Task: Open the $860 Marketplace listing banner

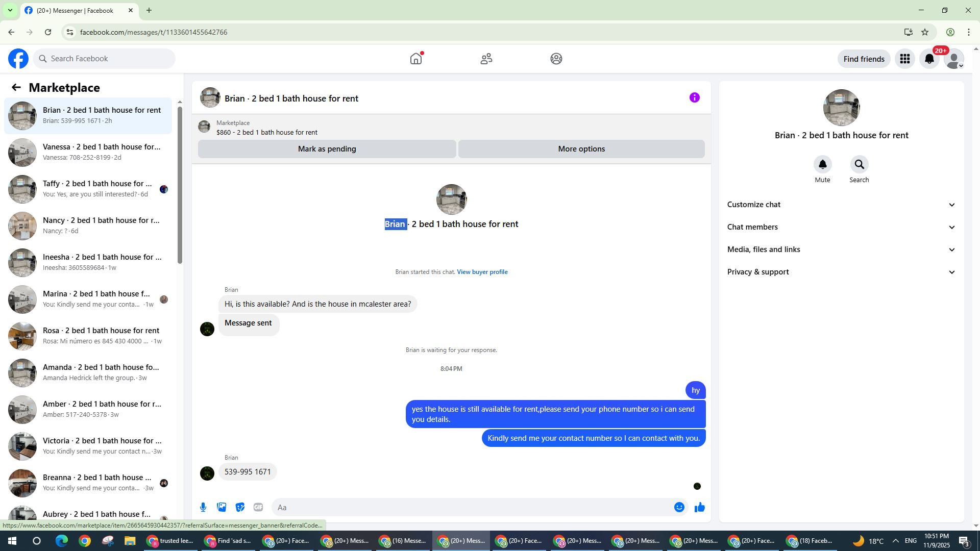Action: [x=451, y=128]
